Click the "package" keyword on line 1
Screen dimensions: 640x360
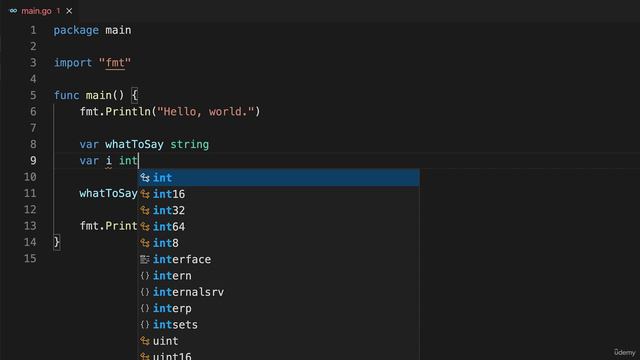click(x=76, y=30)
